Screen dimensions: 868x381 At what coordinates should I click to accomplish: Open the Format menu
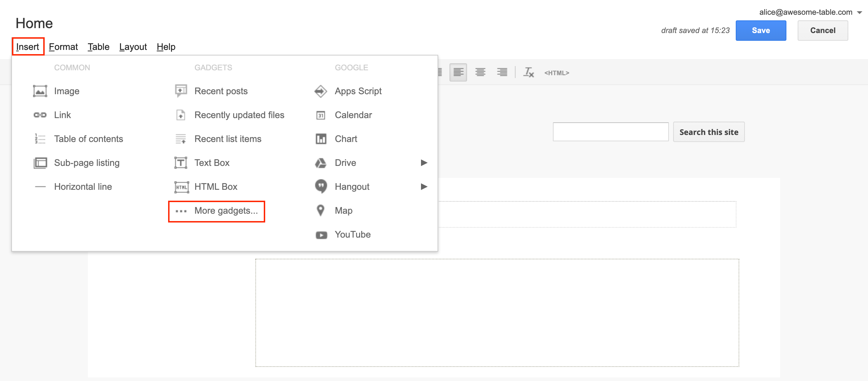coord(63,47)
